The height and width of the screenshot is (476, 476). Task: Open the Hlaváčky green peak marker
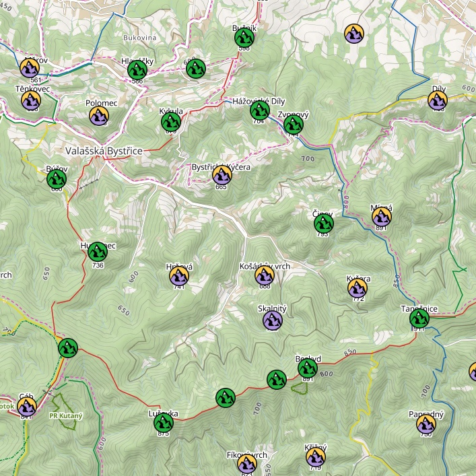137,69
